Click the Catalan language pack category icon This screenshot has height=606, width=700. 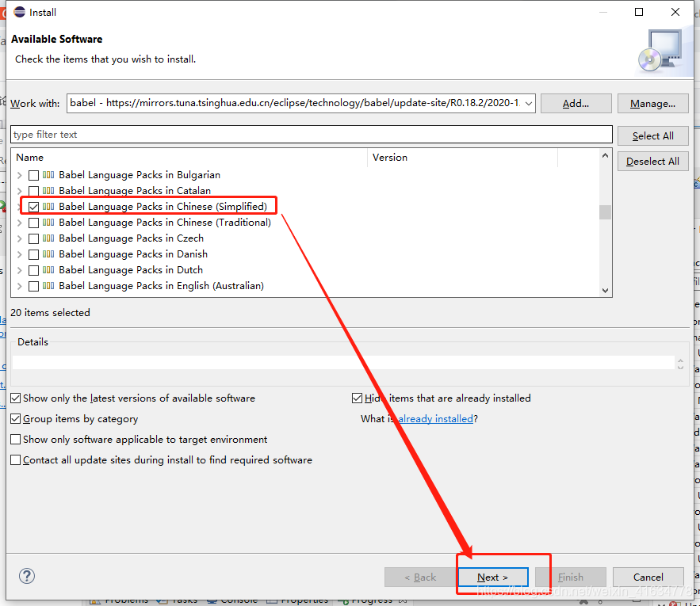click(x=48, y=191)
